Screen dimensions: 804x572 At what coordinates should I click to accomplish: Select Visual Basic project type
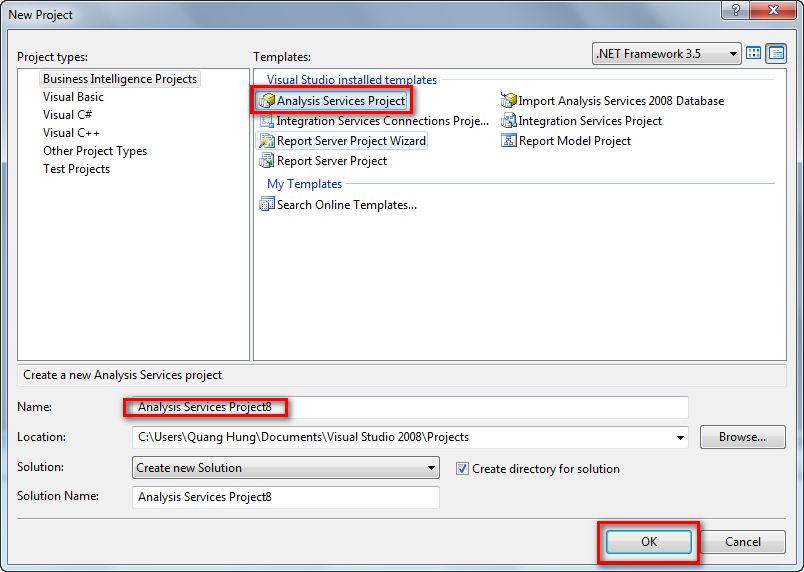[x=73, y=97]
